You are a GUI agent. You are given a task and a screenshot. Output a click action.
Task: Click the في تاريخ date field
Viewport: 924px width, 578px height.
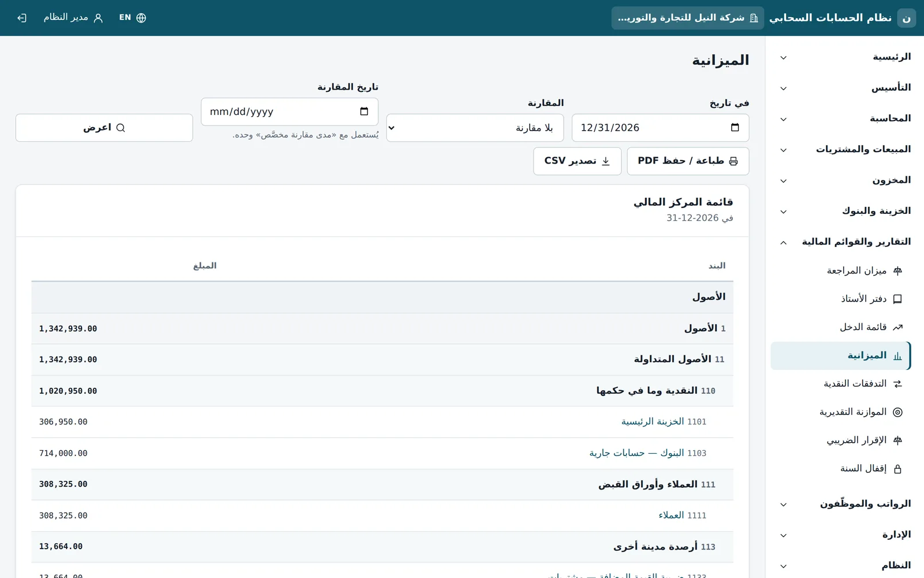point(660,128)
